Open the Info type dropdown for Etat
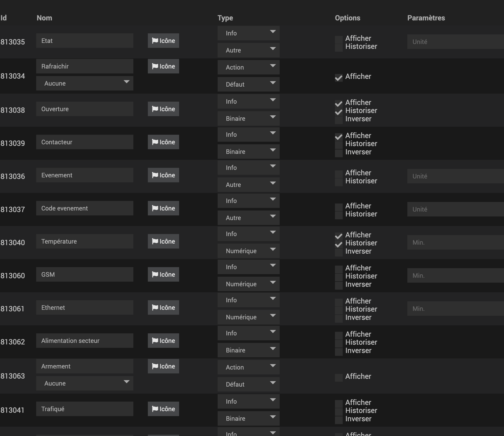 coord(248,33)
